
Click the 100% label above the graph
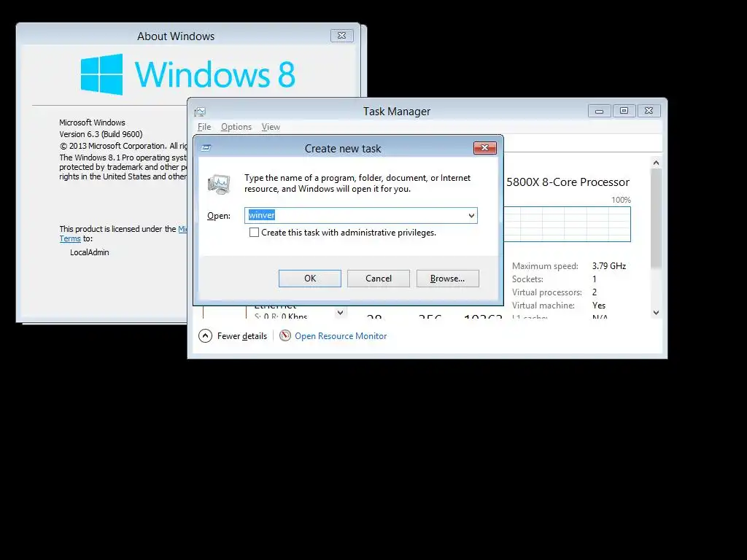coord(622,200)
